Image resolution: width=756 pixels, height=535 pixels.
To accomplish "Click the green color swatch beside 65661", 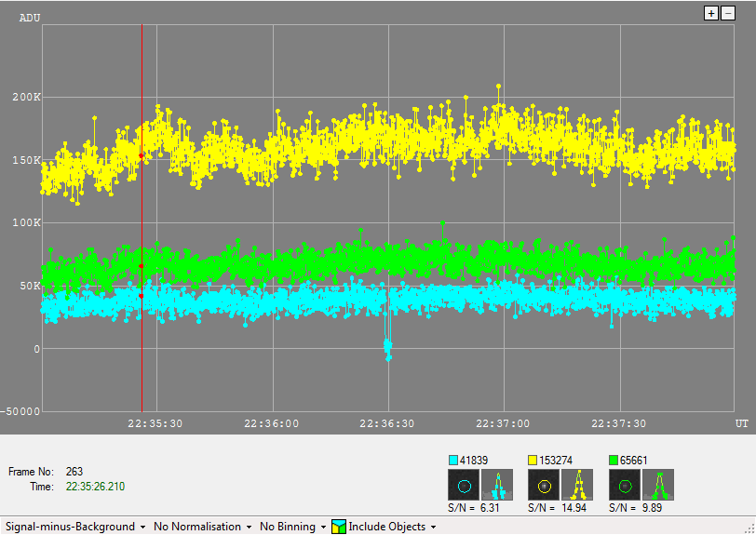I will click(x=614, y=460).
